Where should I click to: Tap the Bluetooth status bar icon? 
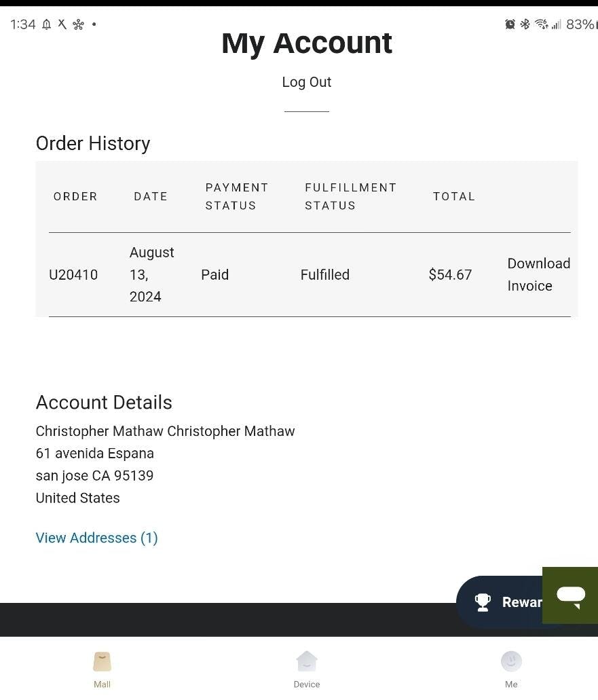pyautogui.click(x=525, y=24)
